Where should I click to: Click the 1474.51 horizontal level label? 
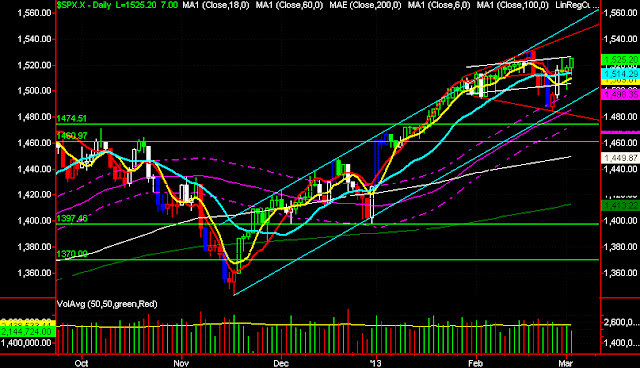(x=72, y=119)
